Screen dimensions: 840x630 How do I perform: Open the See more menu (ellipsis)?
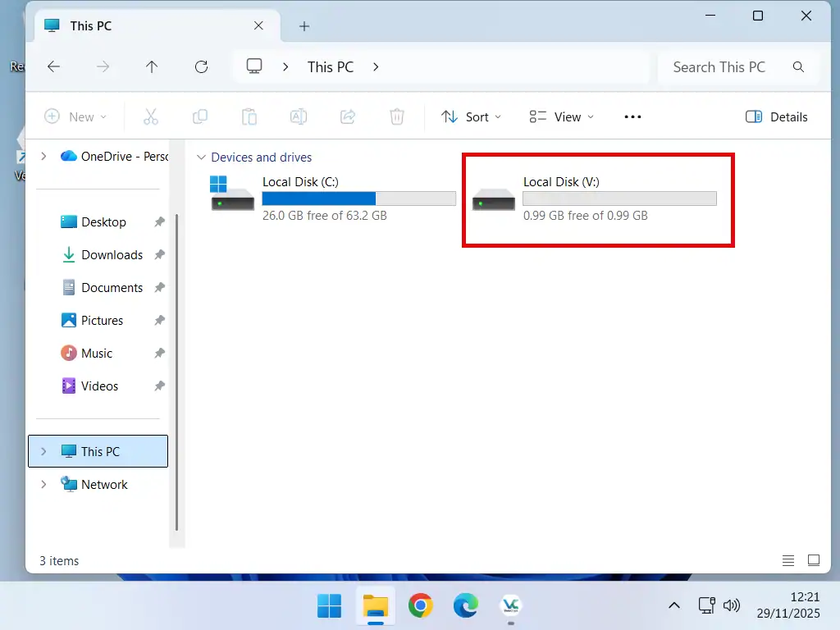point(632,116)
